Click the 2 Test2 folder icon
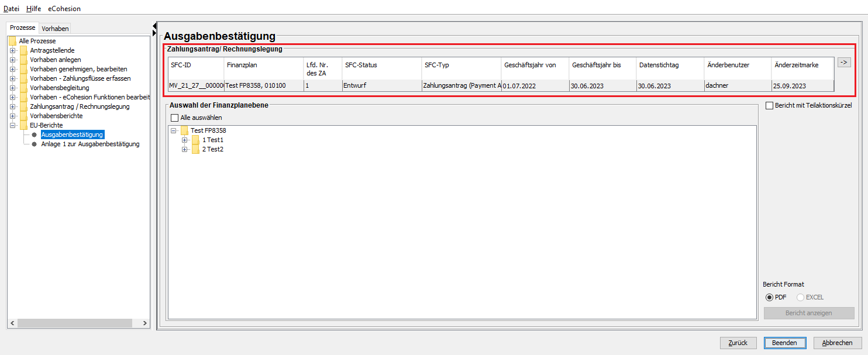This screenshot has height=355, width=868. coord(196,149)
